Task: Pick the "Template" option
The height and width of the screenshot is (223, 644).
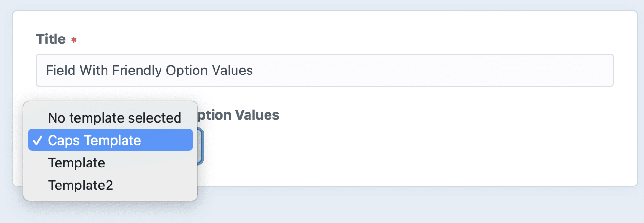Action: (x=76, y=163)
